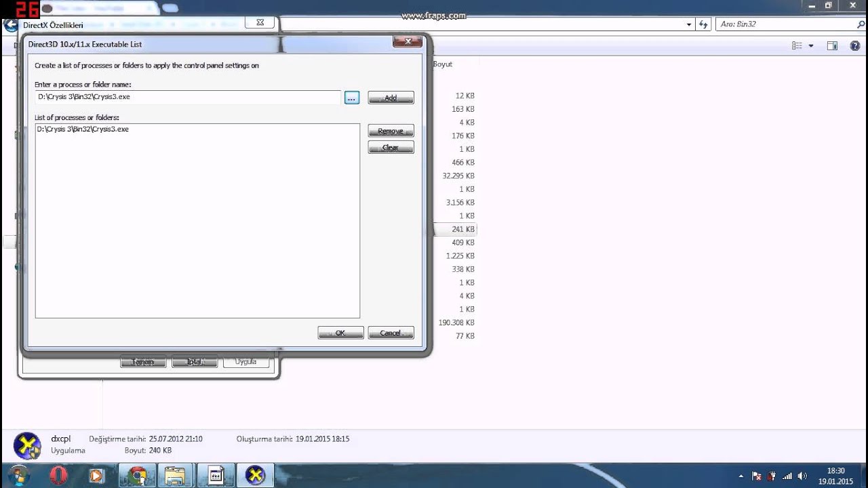Remove the selected process from the list
Viewport: 868px width, 488px height.
[391, 131]
